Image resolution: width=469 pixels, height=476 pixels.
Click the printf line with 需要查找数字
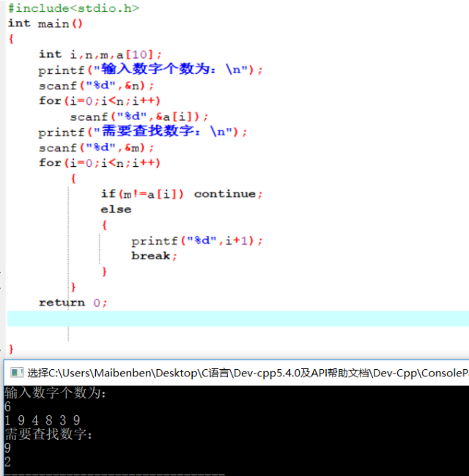pos(143,133)
